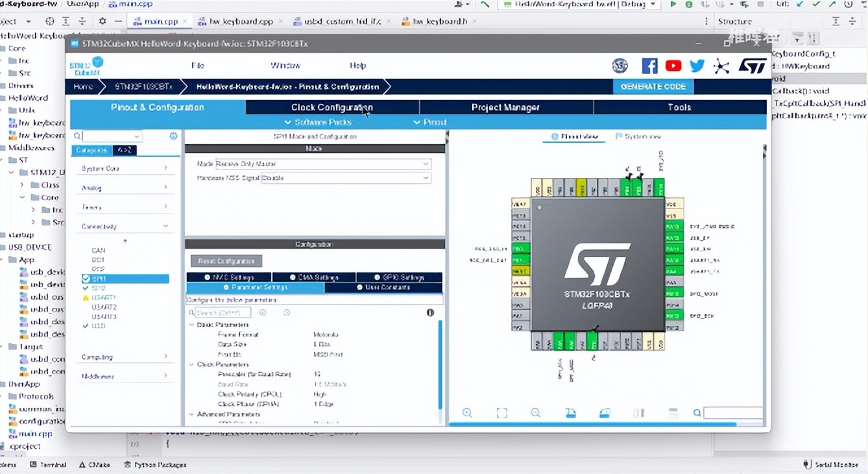
Task: Open the YouTube link icon
Action: point(673,66)
